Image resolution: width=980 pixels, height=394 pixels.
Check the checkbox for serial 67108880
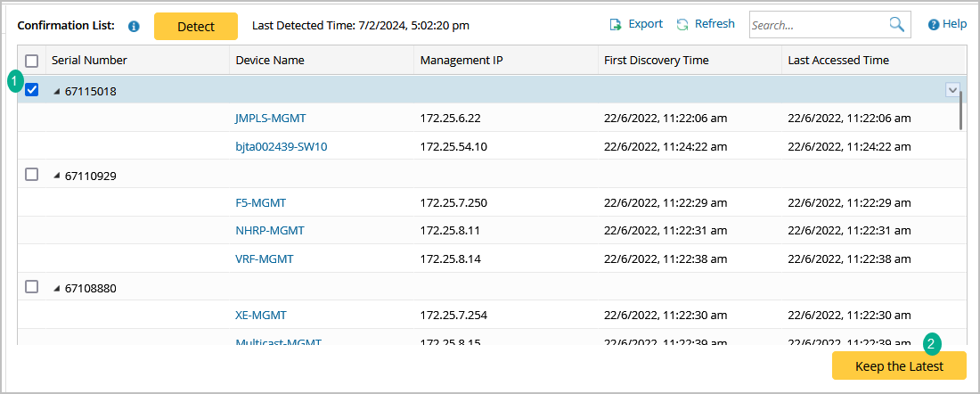(32, 287)
